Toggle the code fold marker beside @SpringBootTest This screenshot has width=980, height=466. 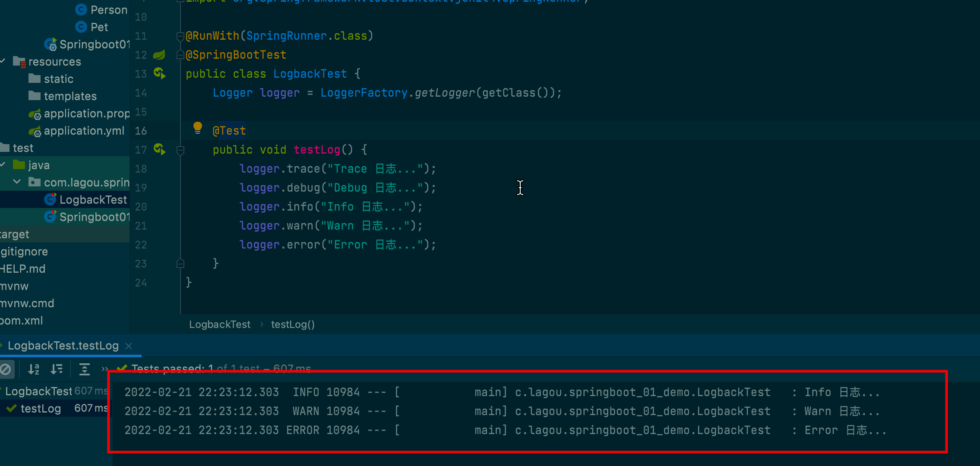pos(180,55)
